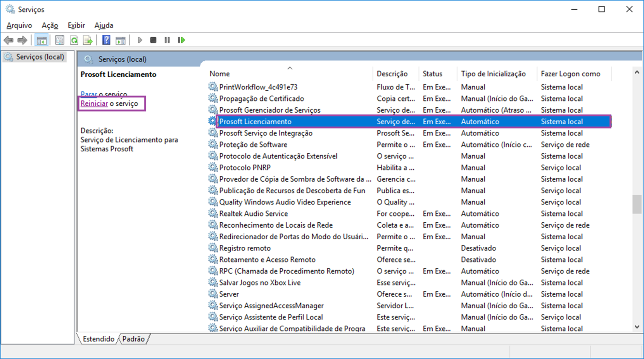Click gear icon beside Server service
This screenshot has height=359, width=644.
tap(213, 294)
